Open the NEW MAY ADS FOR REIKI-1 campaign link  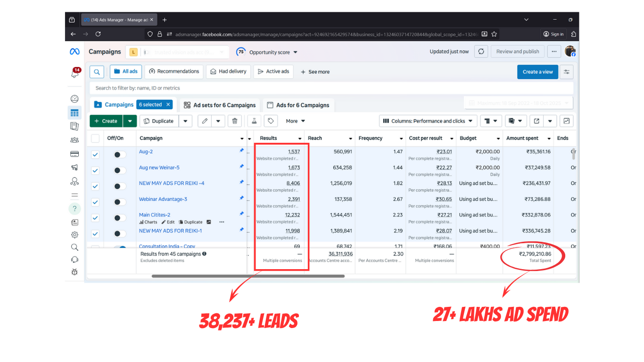(x=170, y=231)
